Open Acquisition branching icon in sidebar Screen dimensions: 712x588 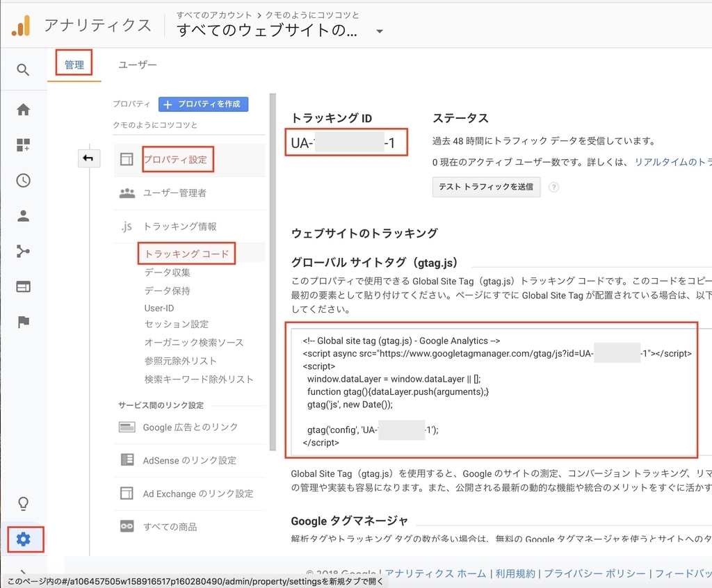point(23,251)
